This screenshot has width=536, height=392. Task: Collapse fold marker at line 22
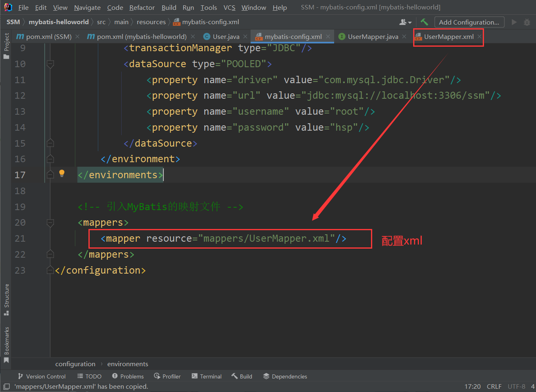50,254
